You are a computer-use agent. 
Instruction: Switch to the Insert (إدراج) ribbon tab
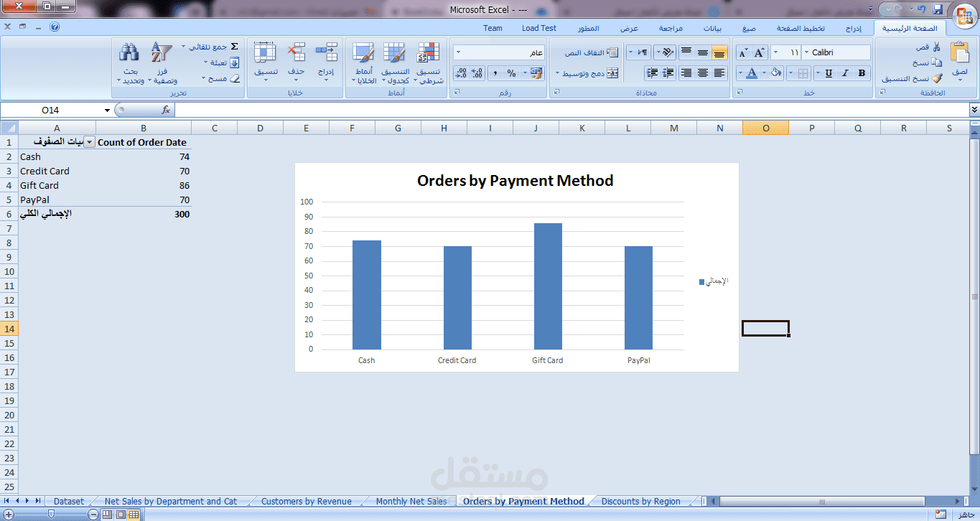[x=854, y=28]
